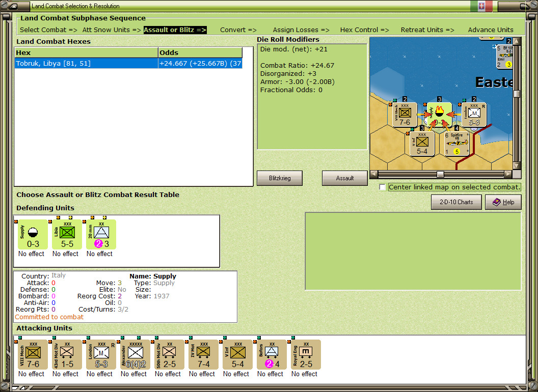Screen dimensions: 538x392
Task: Click London 5-3 counter on map
Action: point(474,115)
